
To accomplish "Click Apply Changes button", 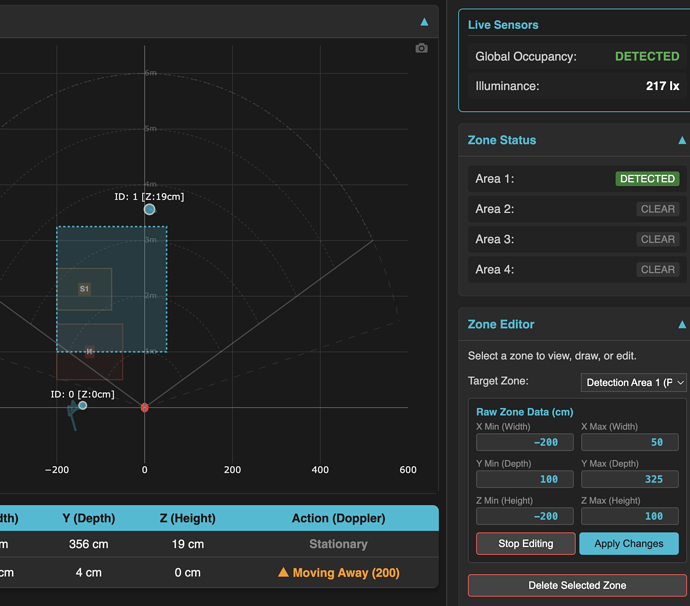I will tap(629, 544).
